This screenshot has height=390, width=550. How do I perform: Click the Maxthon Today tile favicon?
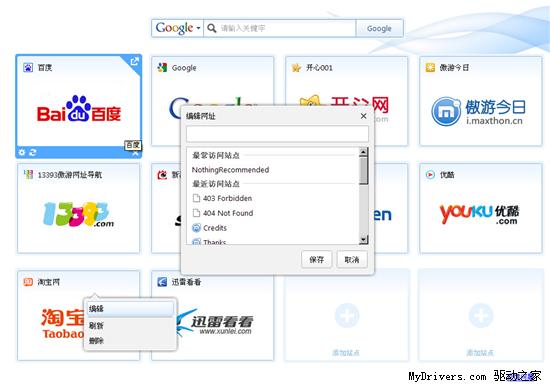coord(430,67)
